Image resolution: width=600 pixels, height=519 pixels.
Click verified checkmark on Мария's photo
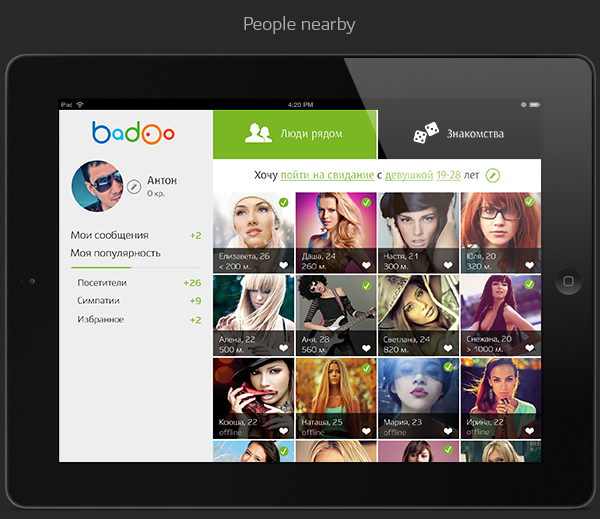[448, 367]
